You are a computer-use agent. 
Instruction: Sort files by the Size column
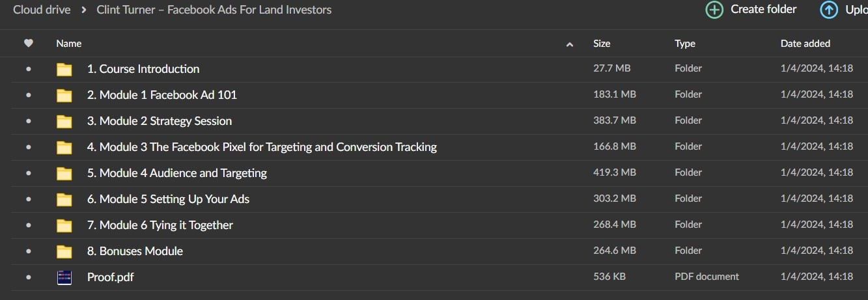pyautogui.click(x=602, y=44)
